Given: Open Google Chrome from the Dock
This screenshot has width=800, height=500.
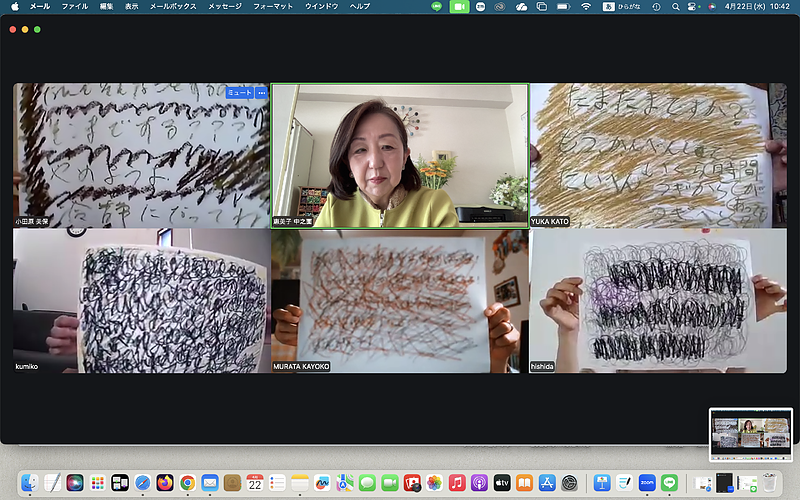Looking at the screenshot, I should click(x=187, y=483).
